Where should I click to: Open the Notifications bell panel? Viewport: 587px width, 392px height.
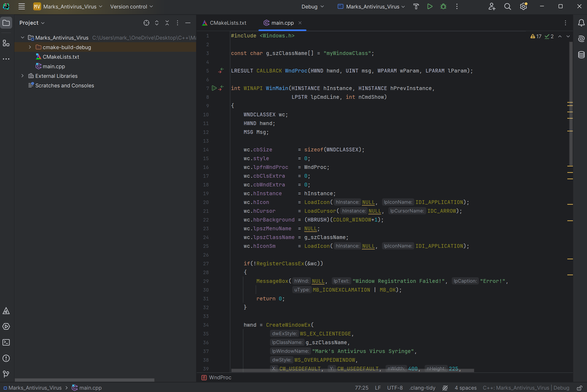pos(581,23)
